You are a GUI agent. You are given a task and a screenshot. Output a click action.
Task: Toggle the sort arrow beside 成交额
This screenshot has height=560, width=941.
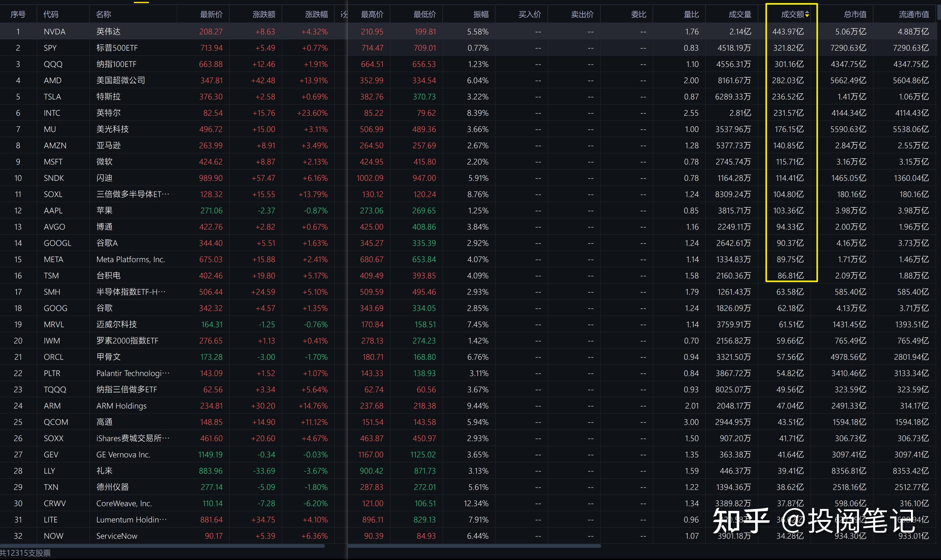pos(807,14)
